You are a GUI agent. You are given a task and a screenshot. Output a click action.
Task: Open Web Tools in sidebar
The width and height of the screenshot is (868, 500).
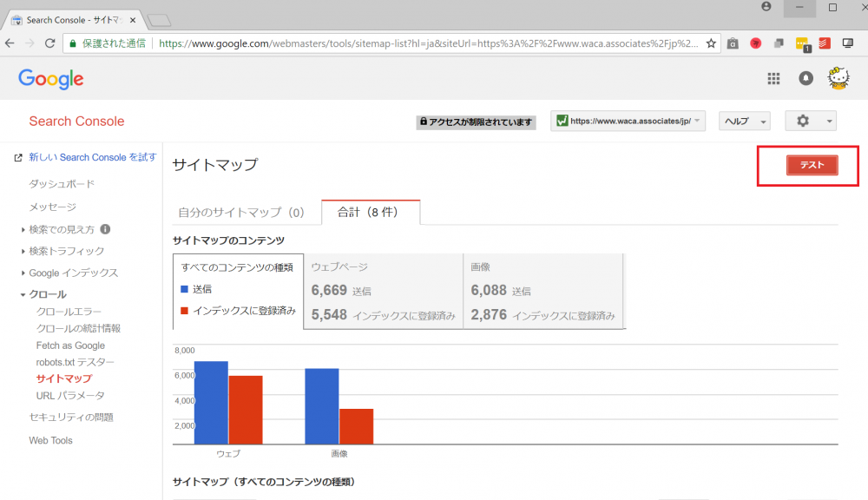point(50,440)
